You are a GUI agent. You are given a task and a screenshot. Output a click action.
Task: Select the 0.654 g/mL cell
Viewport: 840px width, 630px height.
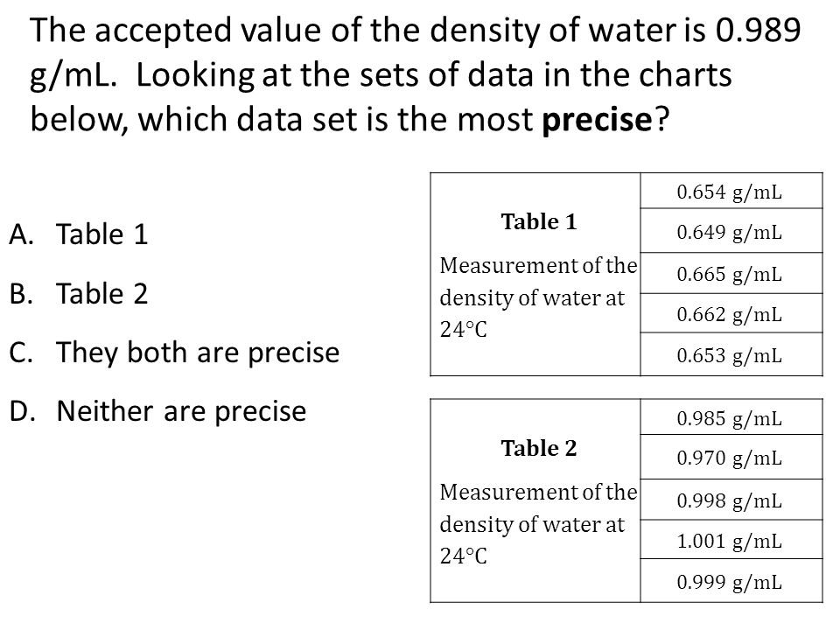pyautogui.click(x=731, y=191)
